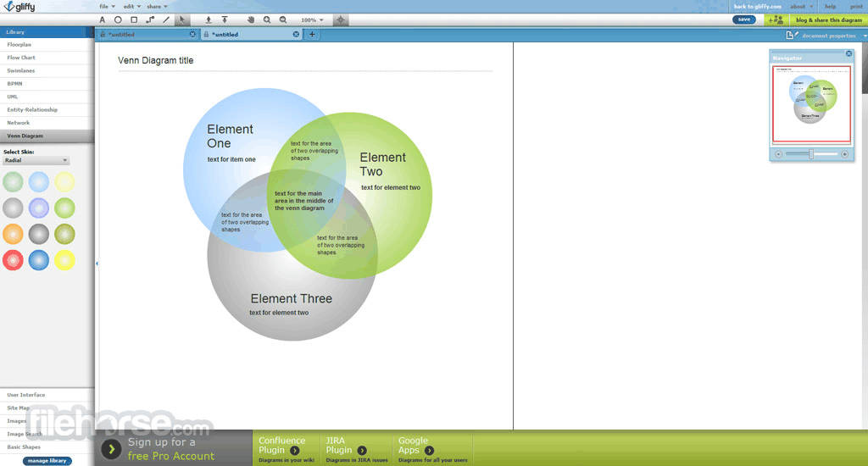868x466 pixels.
Task: Select the Rectangle drawing tool
Action: [x=134, y=19]
